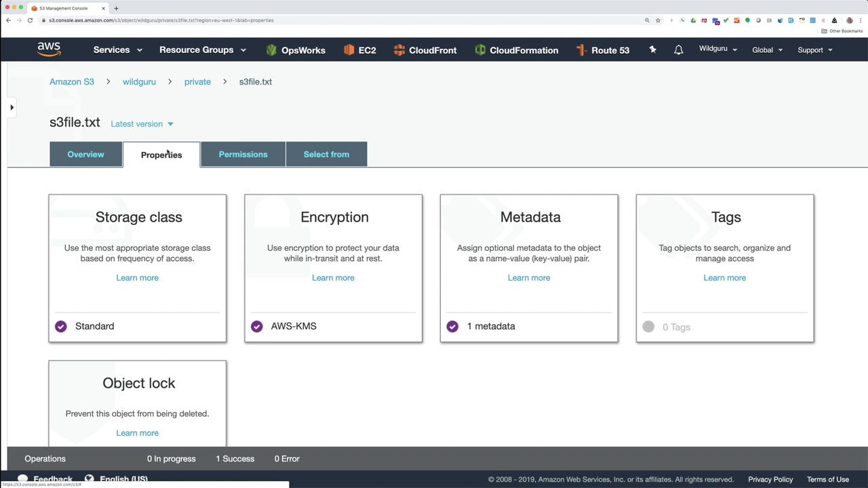Switch to the Permissions tab
868x488 pixels.
click(x=243, y=155)
